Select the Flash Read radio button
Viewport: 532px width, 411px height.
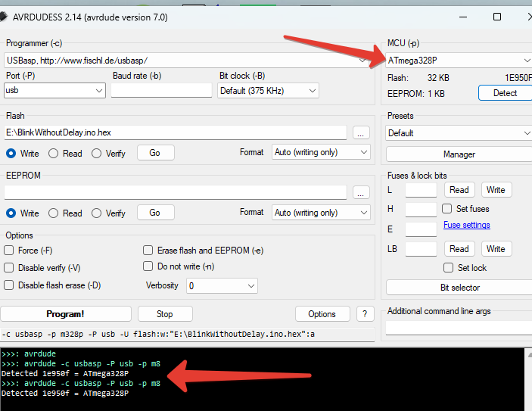click(54, 153)
